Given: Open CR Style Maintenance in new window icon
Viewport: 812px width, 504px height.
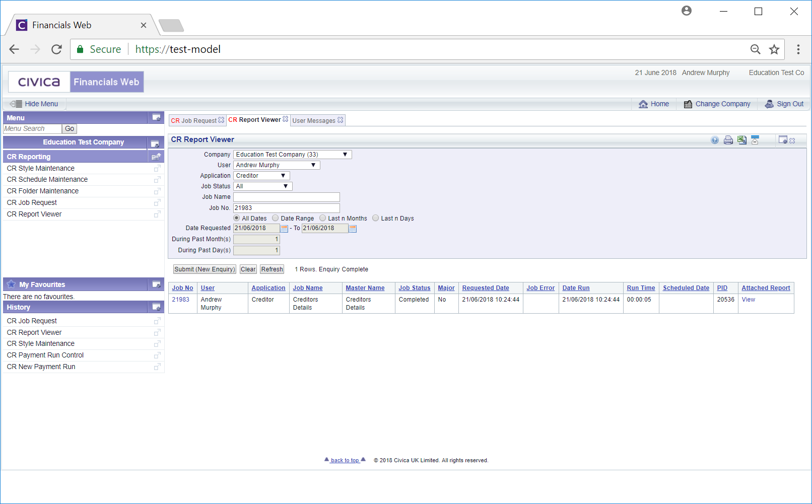Looking at the screenshot, I should (x=157, y=168).
